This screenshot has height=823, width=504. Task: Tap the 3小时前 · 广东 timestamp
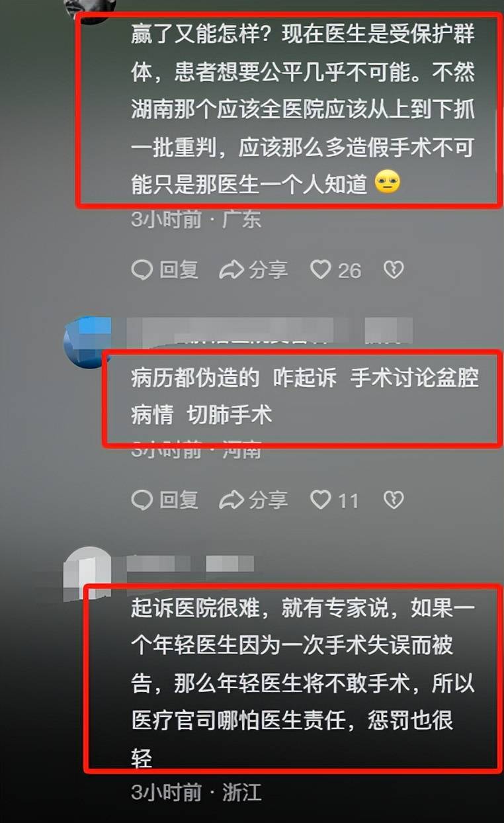pyautogui.click(x=196, y=219)
